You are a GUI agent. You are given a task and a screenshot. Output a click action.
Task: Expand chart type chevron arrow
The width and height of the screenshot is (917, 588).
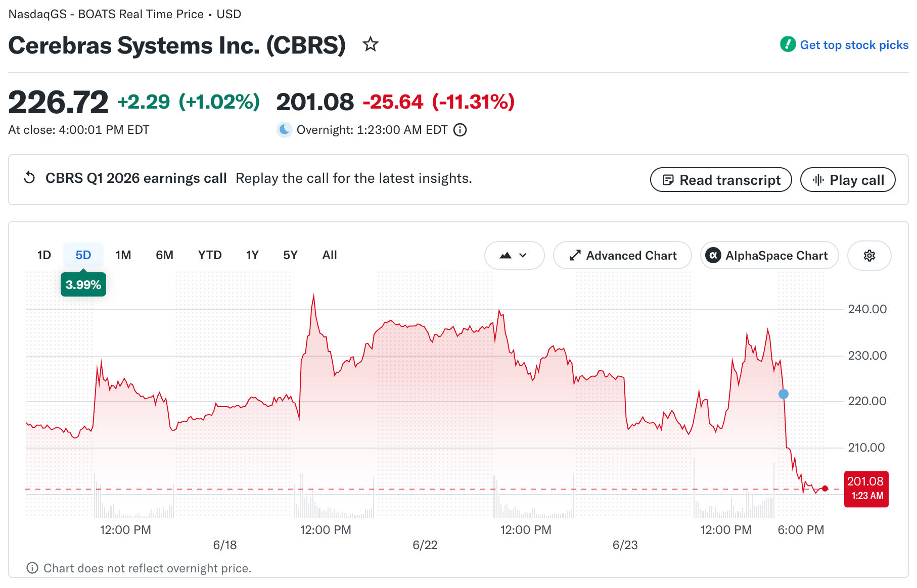(523, 256)
